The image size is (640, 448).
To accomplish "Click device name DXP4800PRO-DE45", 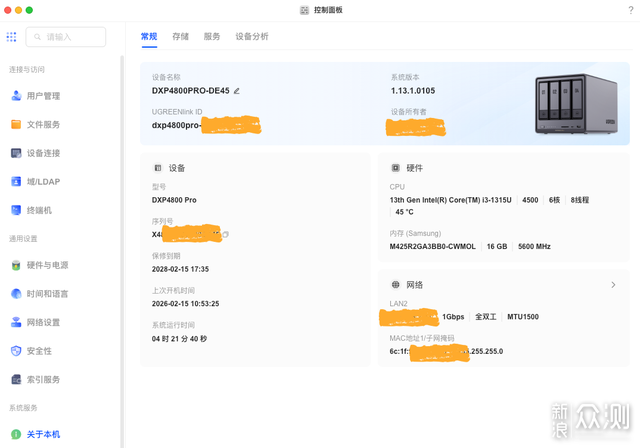I will coord(191,91).
